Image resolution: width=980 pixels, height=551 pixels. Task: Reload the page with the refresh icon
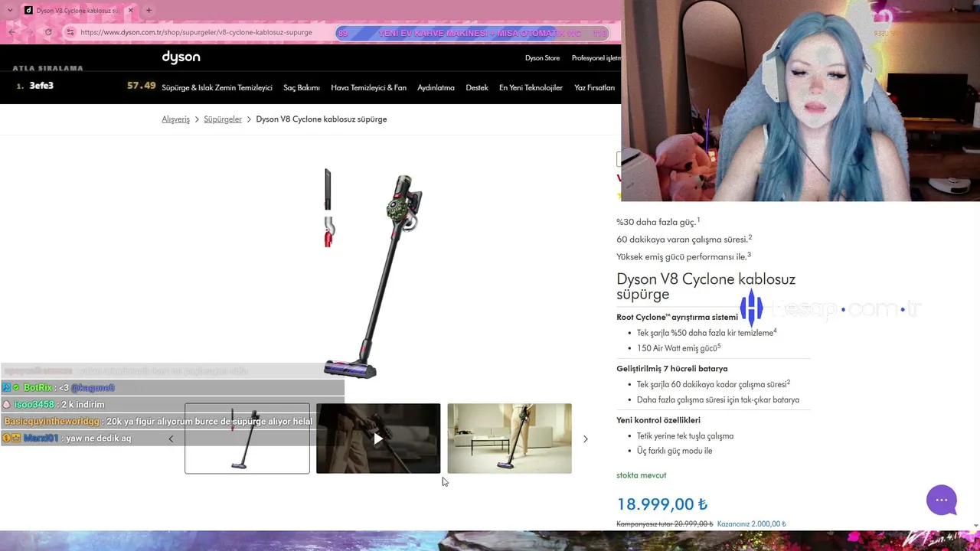(48, 32)
